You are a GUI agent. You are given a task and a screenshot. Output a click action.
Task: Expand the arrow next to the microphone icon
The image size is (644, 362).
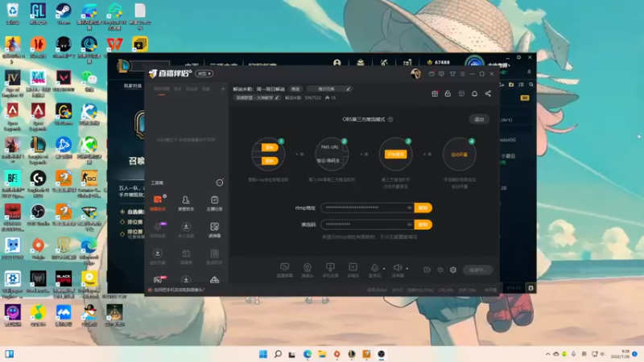[x=384, y=269]
